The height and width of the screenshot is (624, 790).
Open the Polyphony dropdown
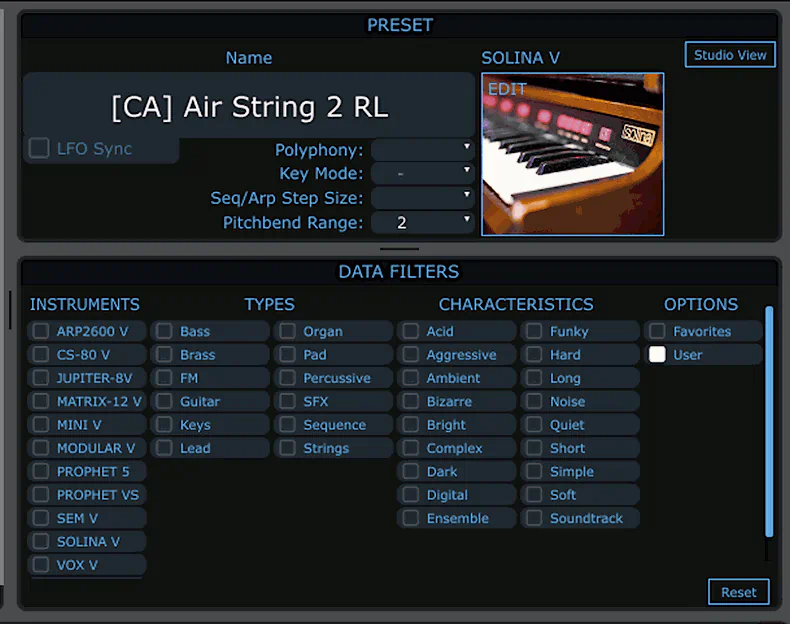coord(423,150)
